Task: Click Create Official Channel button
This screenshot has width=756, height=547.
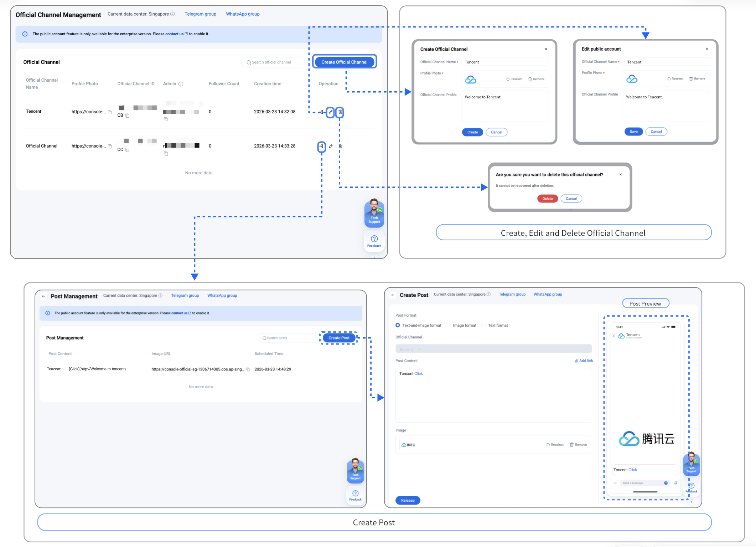Action: click(x=344, y=62)
